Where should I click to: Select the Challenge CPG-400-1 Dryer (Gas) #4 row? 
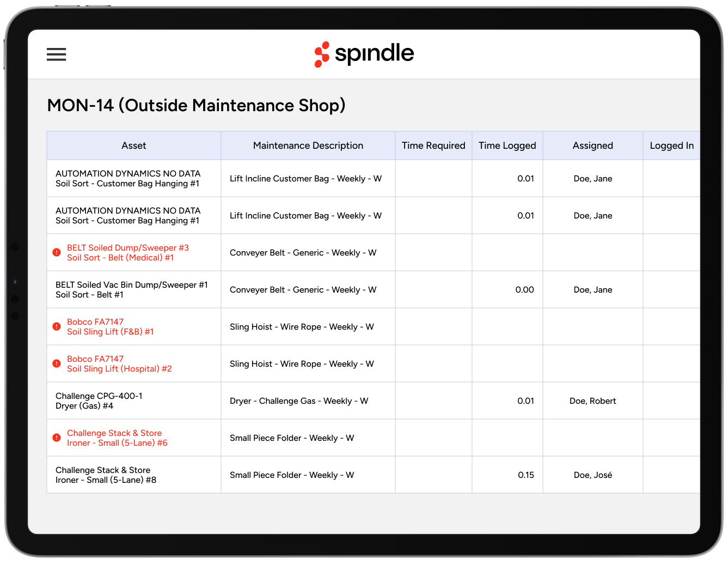99,401
